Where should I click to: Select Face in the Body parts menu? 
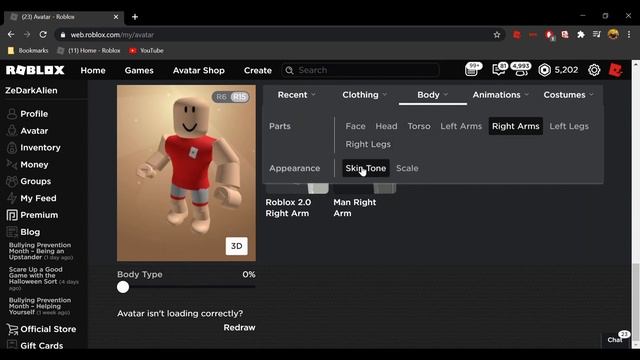click(x=356, y=126)
